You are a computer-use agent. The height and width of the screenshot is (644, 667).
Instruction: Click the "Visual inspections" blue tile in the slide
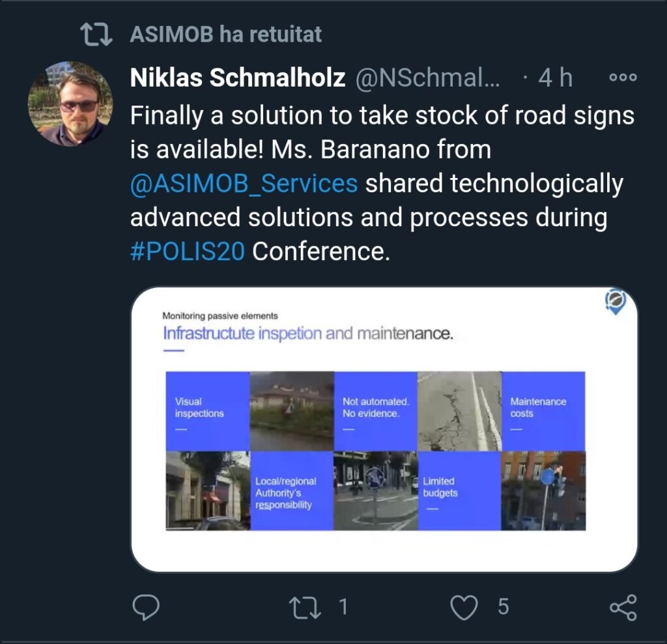pos(208,411)
